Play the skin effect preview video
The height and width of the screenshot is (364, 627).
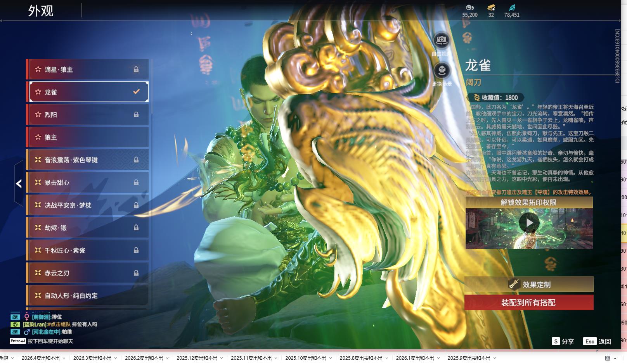[x=529, y=223]
